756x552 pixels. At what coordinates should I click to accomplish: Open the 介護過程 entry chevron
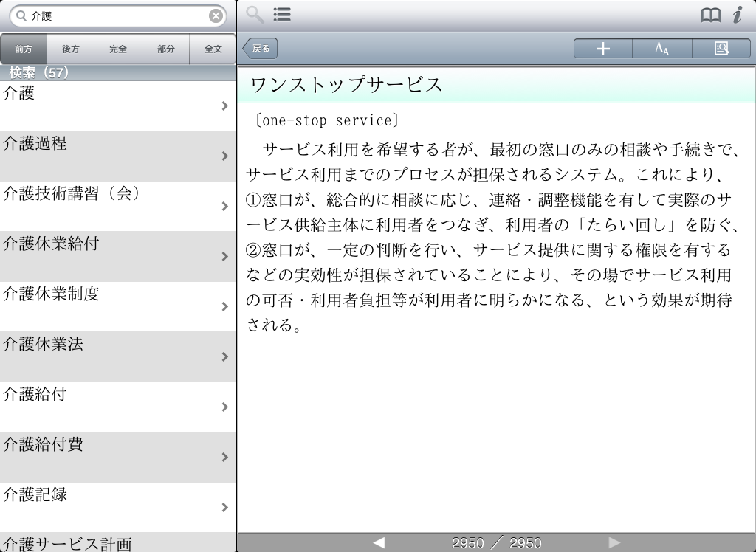(224, 156)
